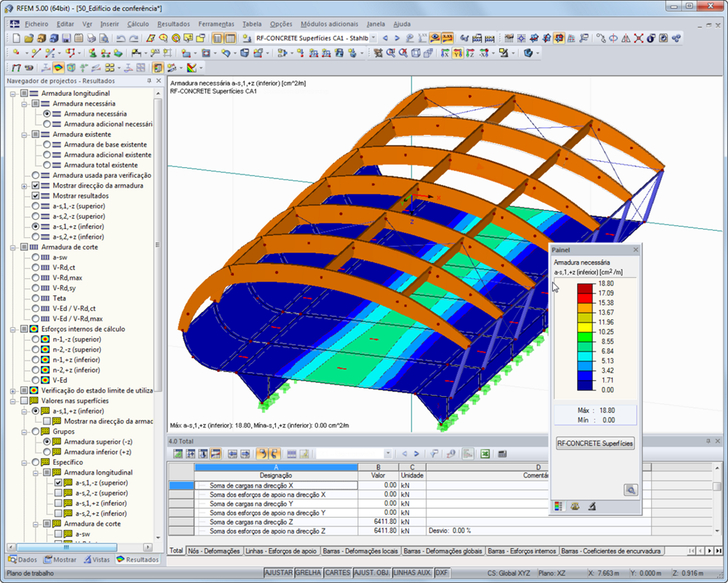Image resolution: width=728 pixels, height=583 pixels.
Task: Uncheck 'Mostrar direcção da armadura' in the navigator
Action: pos(35,186)
